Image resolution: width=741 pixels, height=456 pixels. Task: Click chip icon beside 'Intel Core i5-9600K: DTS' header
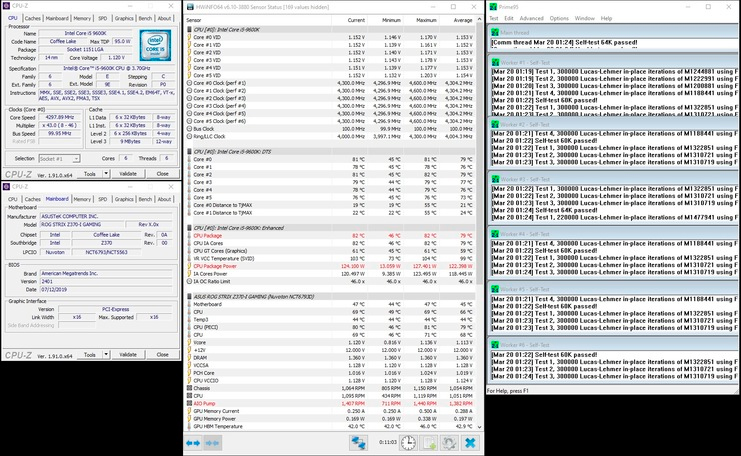tap(190, 152)
